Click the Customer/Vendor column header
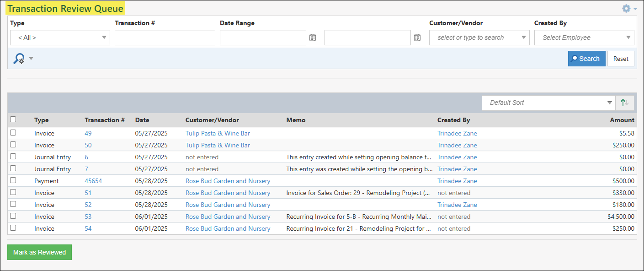644x271 pixels. 212,120
